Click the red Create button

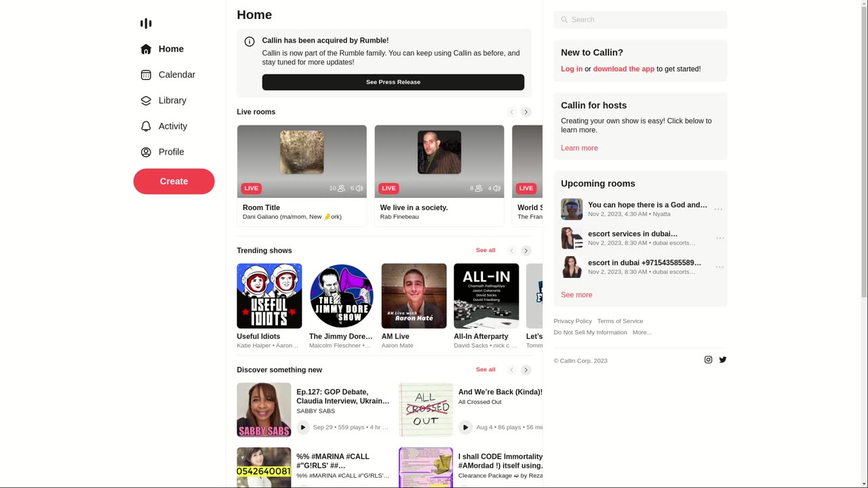(174, 182)
